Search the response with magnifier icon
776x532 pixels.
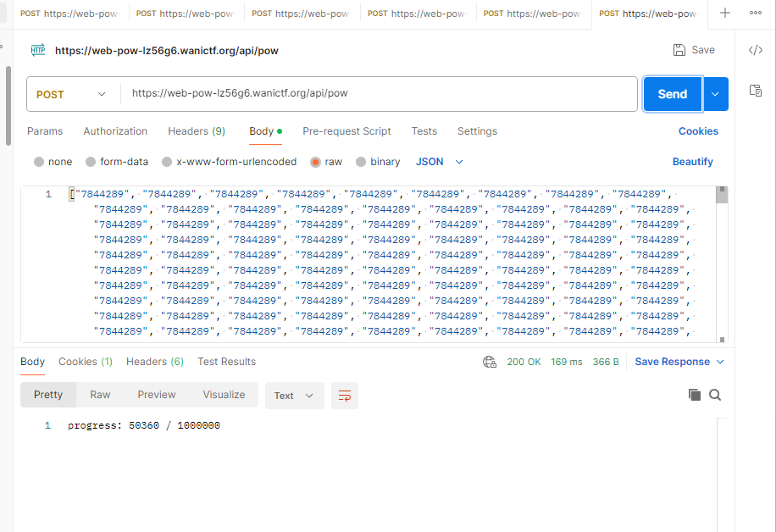[x=715, y=395]
